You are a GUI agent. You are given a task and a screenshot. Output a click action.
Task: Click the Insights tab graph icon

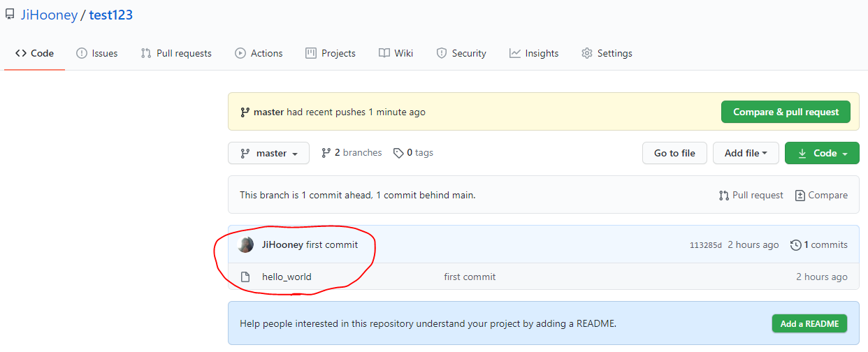pyautogui.click(x=515, y=53)
